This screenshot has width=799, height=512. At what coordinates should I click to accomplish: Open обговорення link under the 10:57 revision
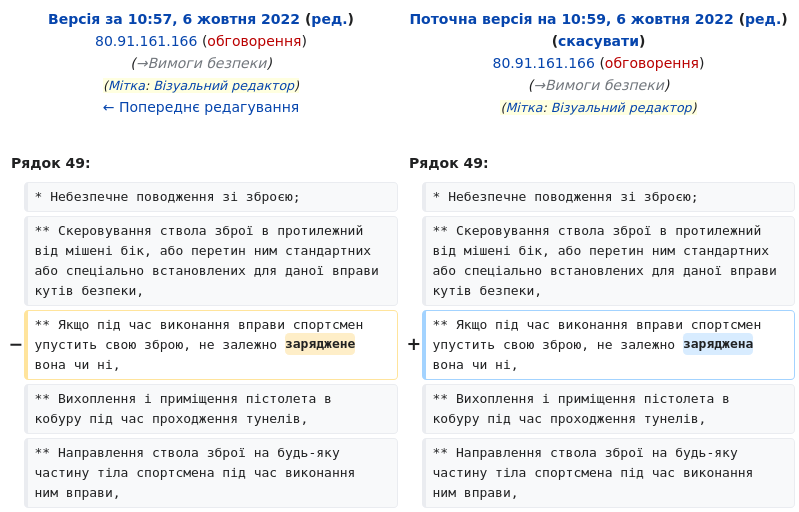coord(254,41)
